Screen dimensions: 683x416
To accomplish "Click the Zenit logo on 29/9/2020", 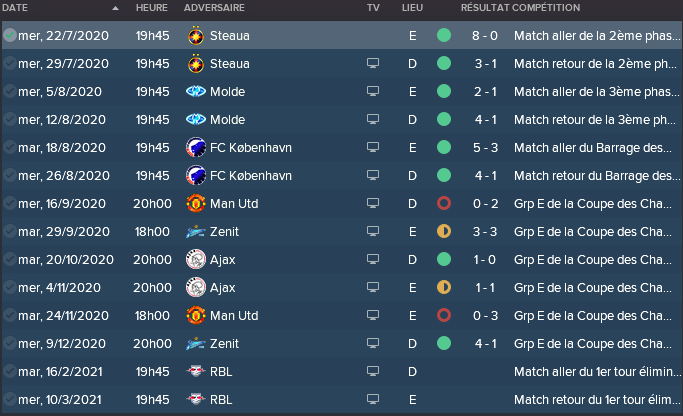I will (196, 232).
